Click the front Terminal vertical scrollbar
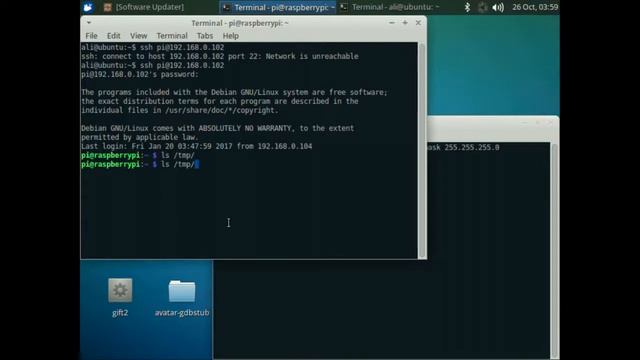640x360 pixels. point(422,150)
